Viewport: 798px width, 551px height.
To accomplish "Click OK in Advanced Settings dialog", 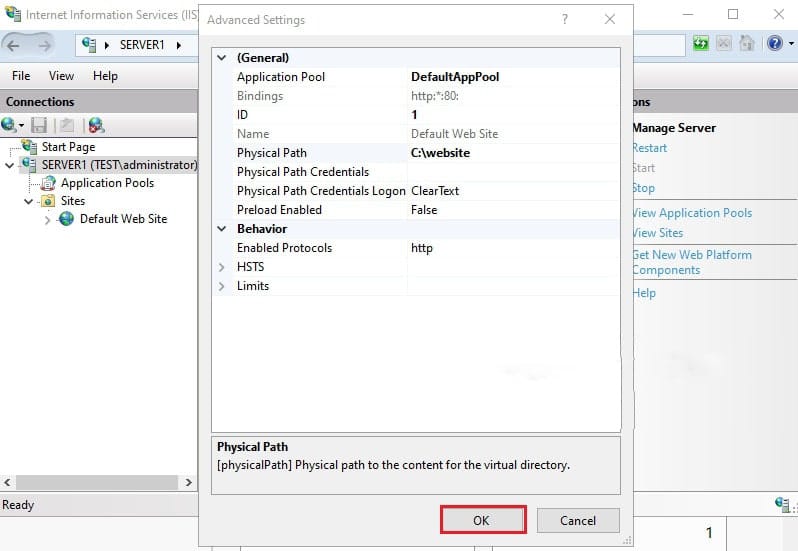I will click(x=483, y=520).
